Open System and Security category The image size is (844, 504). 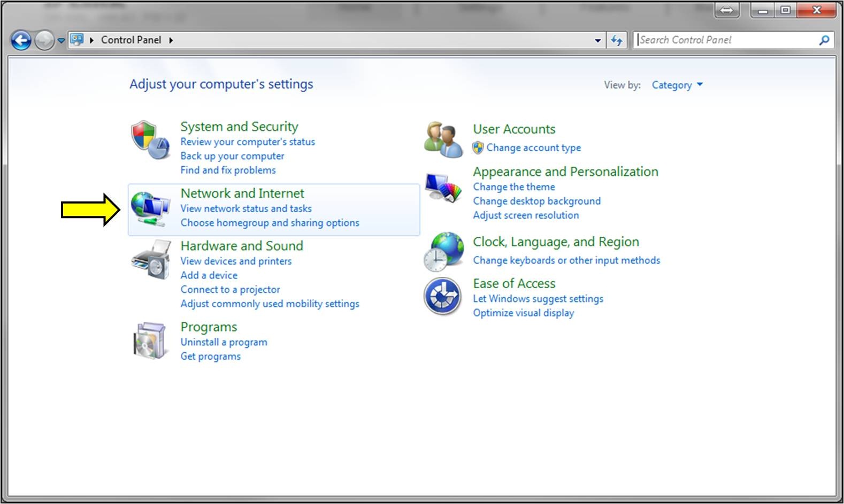click(239, 127)
